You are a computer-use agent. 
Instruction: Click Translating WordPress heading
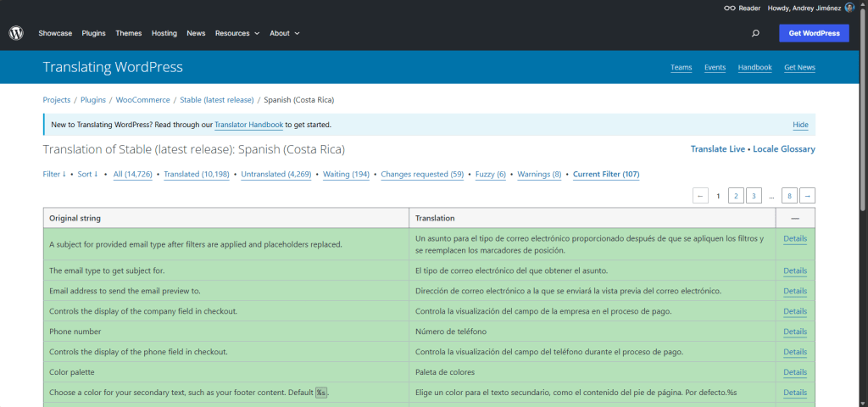click(113, 68)
